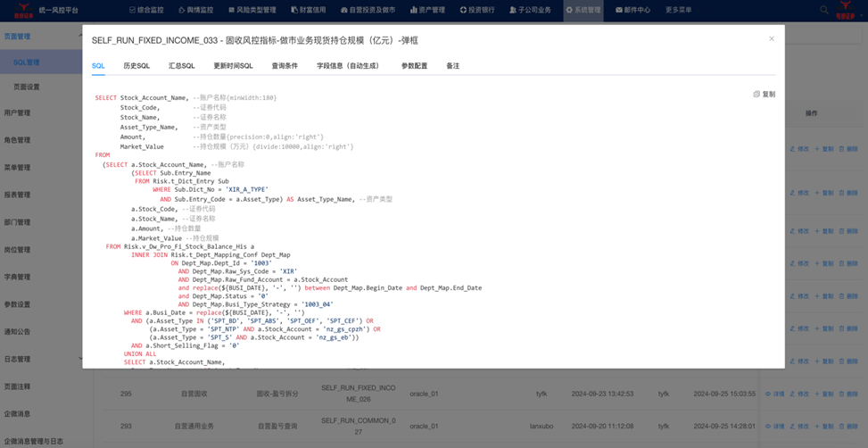Viewport: 868px width, 448px height.
Task: Open 舆情监控 in top navigation
Action: (195, 10)
